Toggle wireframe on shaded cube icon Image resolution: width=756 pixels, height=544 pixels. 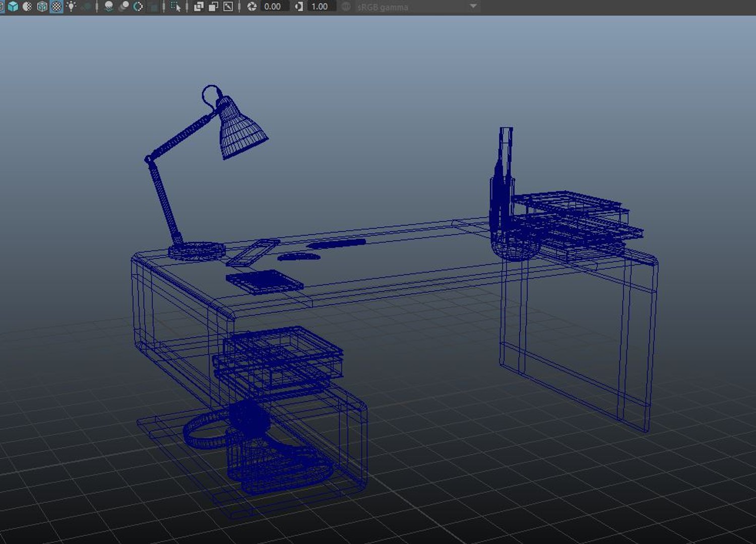click(x=42, y=7)
